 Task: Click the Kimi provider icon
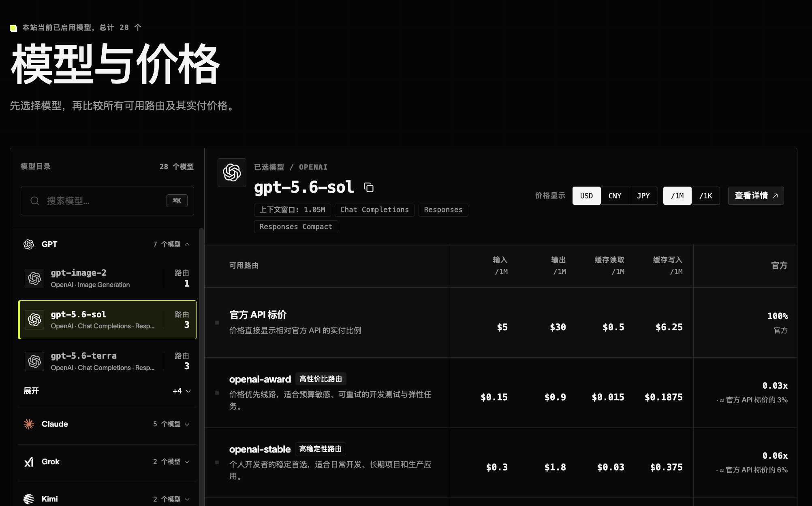point(29,499)
